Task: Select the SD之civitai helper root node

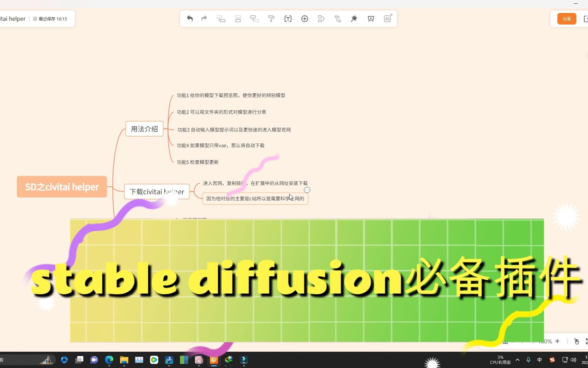Action: click(62, 187)
